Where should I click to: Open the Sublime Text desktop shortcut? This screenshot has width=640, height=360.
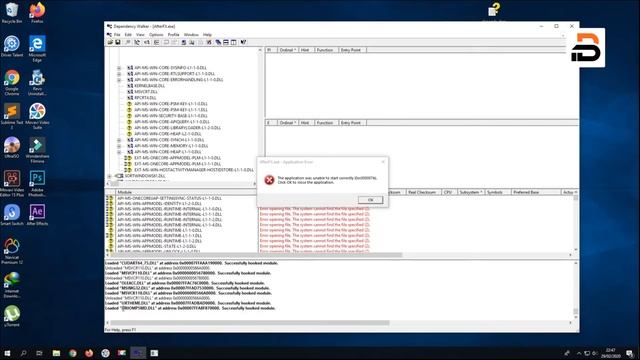point(12,116)
